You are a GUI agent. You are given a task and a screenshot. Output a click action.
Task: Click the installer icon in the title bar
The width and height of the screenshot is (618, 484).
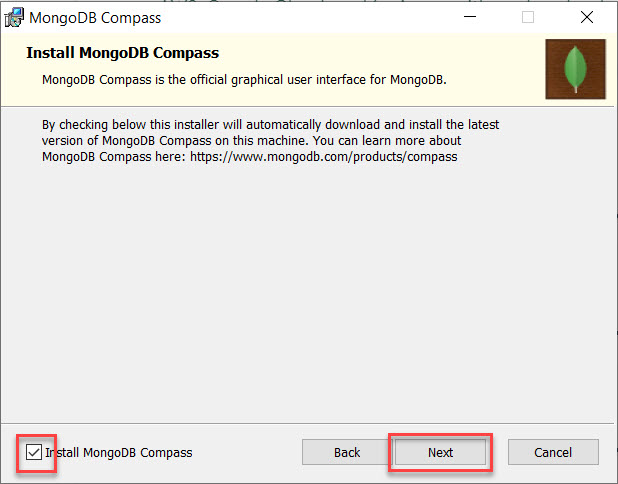pos(14,18)
